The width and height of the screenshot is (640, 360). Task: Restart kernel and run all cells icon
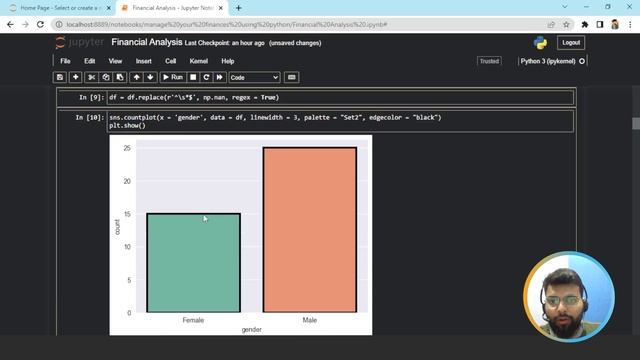coord(220,77)
